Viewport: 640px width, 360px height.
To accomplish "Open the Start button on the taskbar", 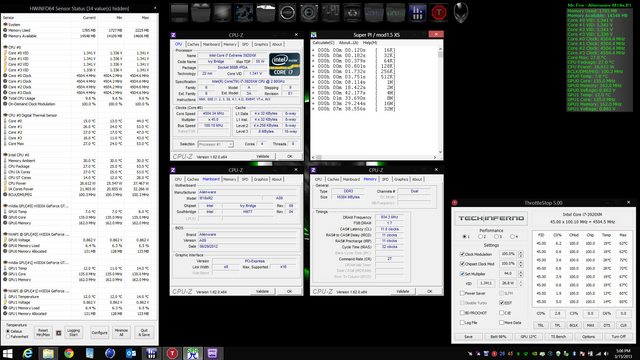I will [x=7, y=353].
